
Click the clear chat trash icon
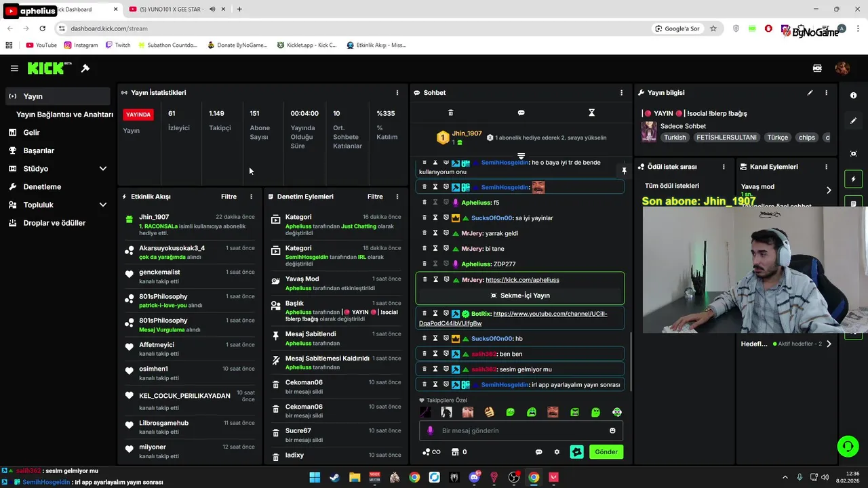pyautogui.click(x=450, y=113)
